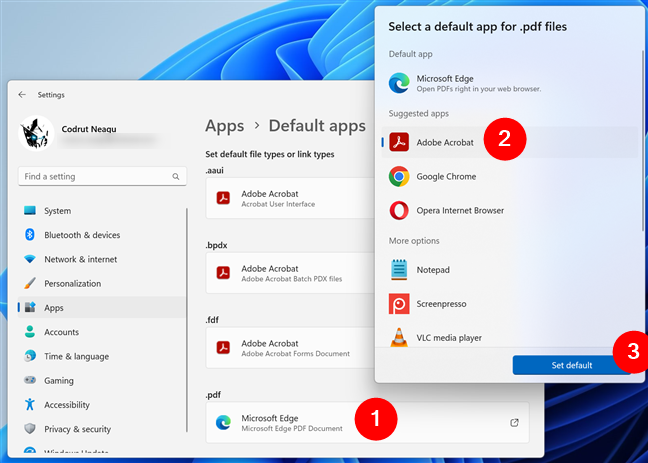
Task: Click the Adobe Acrobat icon under .fdf
Action: tap(224, 348)
